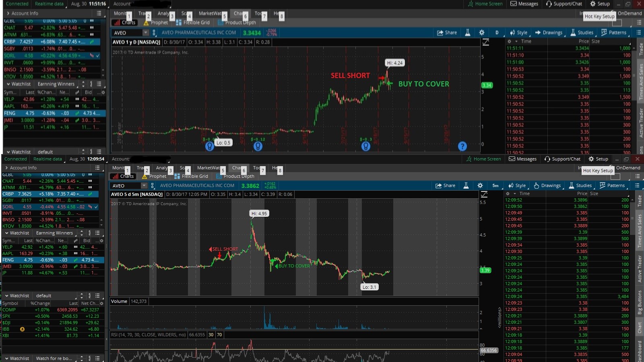
Task: Open Messages in the daily-chart window
Action: tap(524, 4)
